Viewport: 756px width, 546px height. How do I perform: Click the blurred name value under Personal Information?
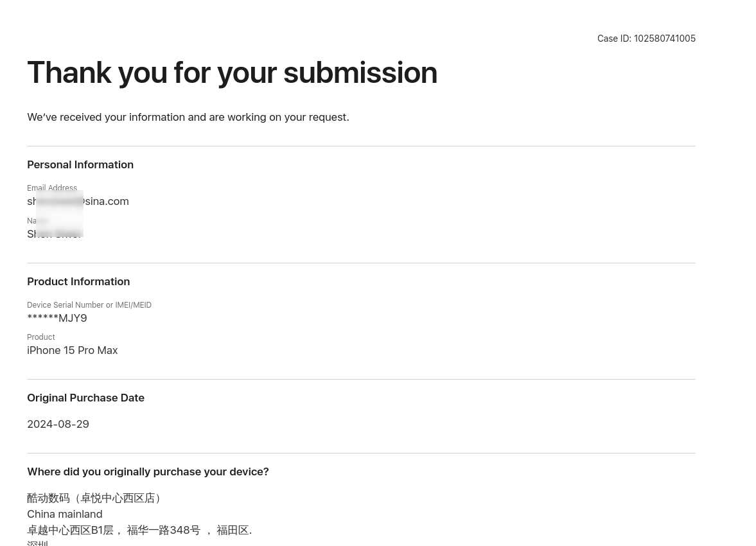[x=54, y=234]
